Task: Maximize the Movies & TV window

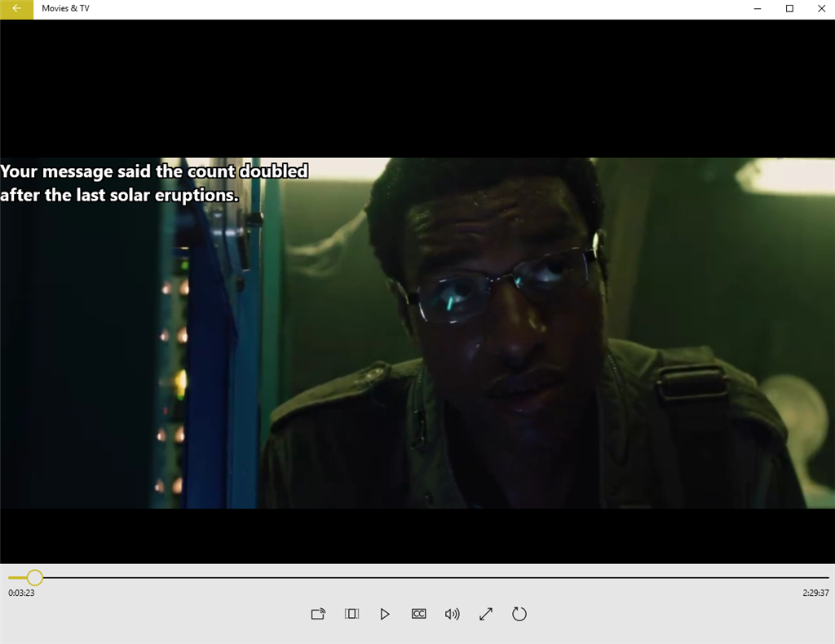Action: pos(789,8)
